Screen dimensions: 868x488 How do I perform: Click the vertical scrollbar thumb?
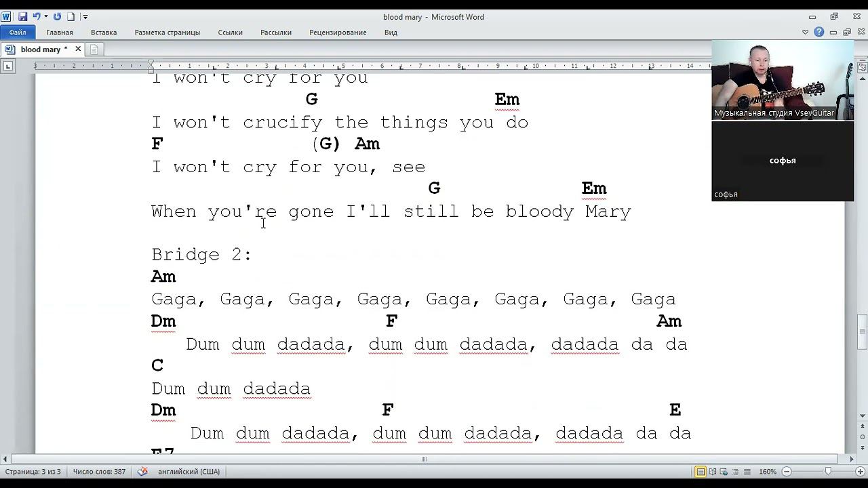(863, 333)
